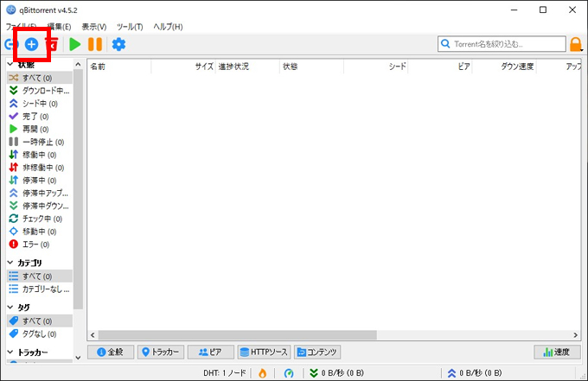The width and height of the screenshot is (588, 381).
Task: Toggle the alternative speed limits icon
Action: 289,372
